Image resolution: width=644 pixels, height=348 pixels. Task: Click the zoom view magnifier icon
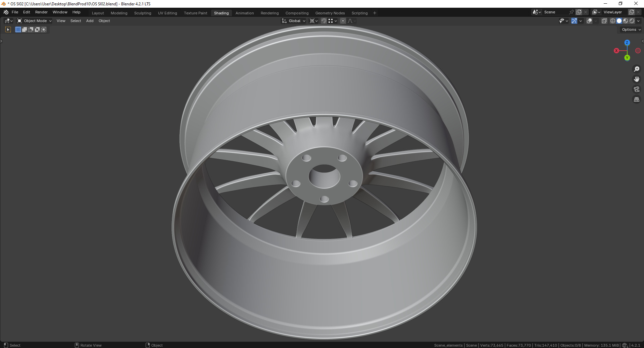(637, 69)
